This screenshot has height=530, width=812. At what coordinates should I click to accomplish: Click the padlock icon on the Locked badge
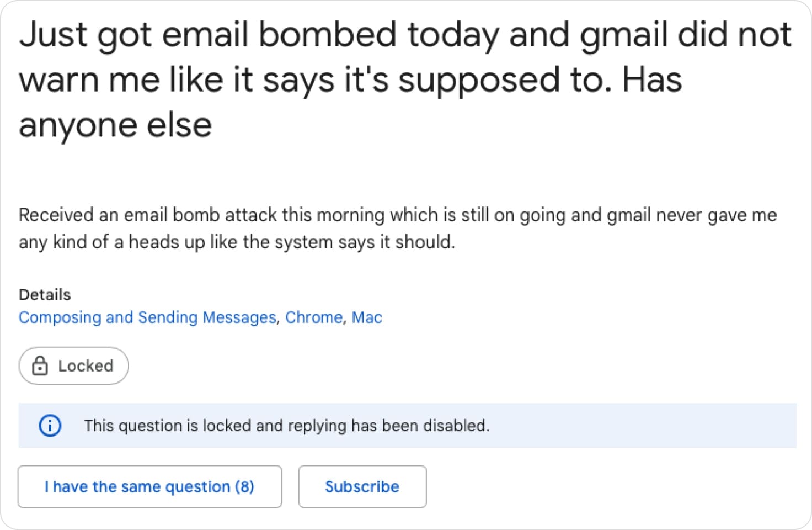[40, 365]
